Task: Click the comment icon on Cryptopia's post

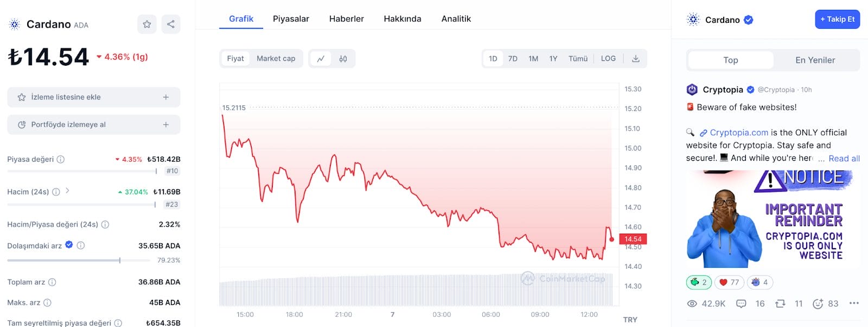Action: 741,304
